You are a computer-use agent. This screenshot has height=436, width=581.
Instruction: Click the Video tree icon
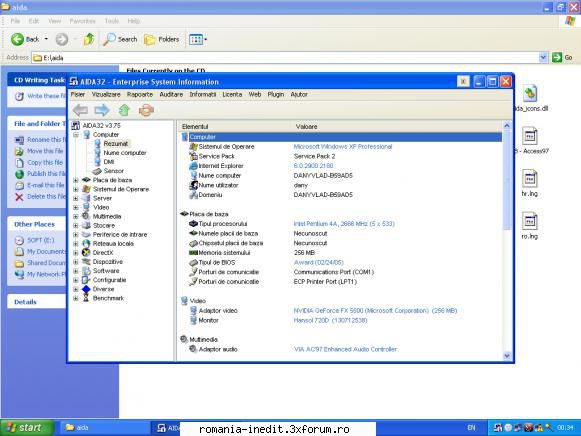pyautogui.click(x=86, y=207)
